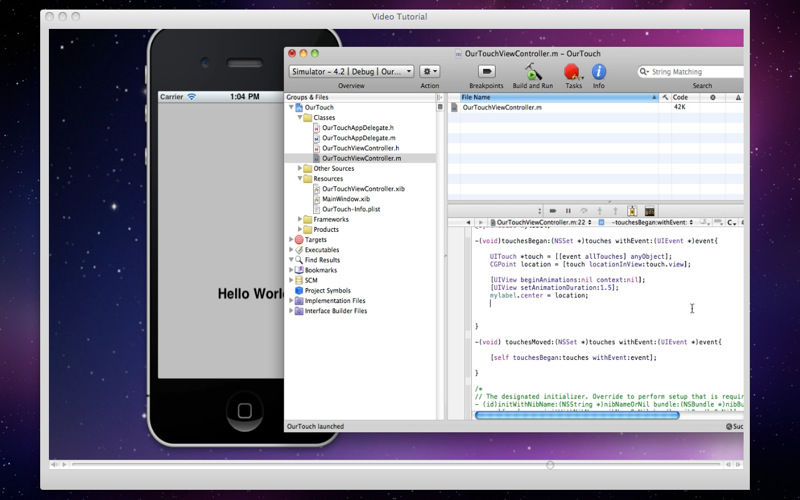Viewport: 800px width, 500px height.
Task: Expand the Other Sources folder
Action: pos(301,168)
